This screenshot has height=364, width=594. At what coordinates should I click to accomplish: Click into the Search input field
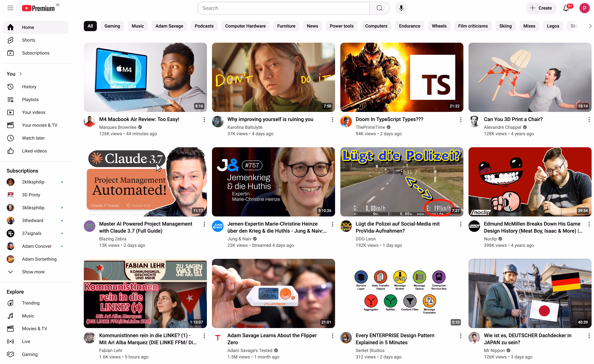(283, 8)
